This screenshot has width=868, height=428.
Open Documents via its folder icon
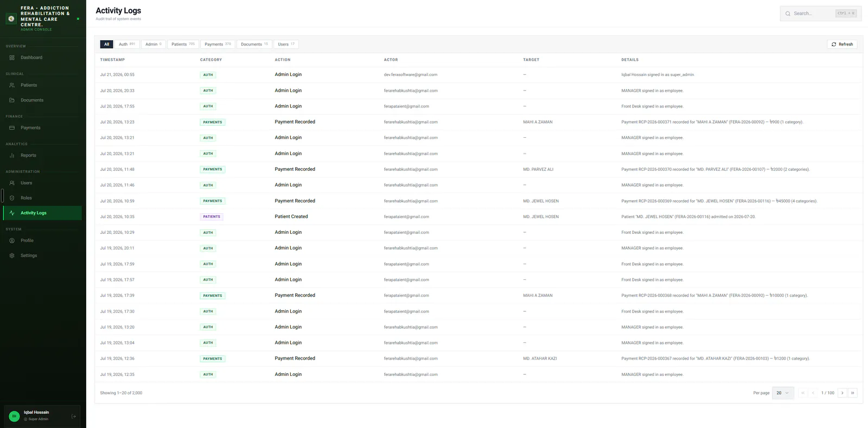coord(12,100)
